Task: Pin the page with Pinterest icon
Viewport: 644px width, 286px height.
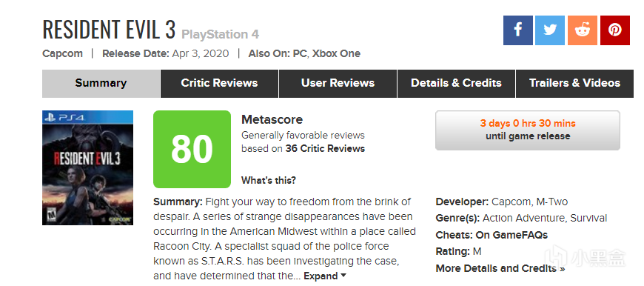Action: click(615, 30)
